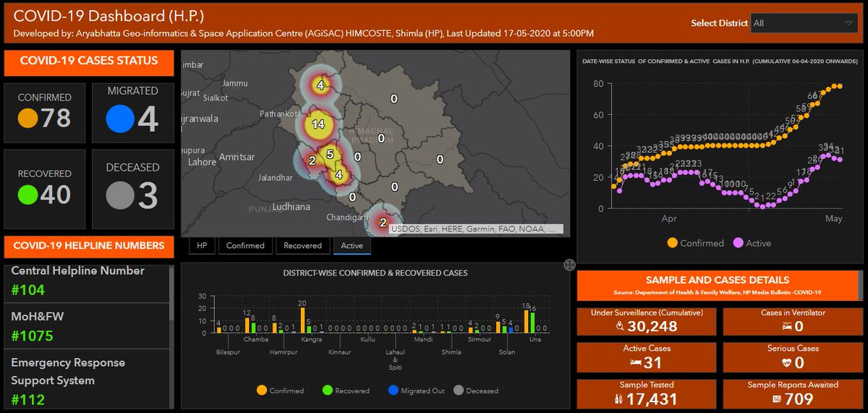Click the MoH&FW helpline number #1075
868x413 pixels.
pyautogui.click(x=32, y=336)
